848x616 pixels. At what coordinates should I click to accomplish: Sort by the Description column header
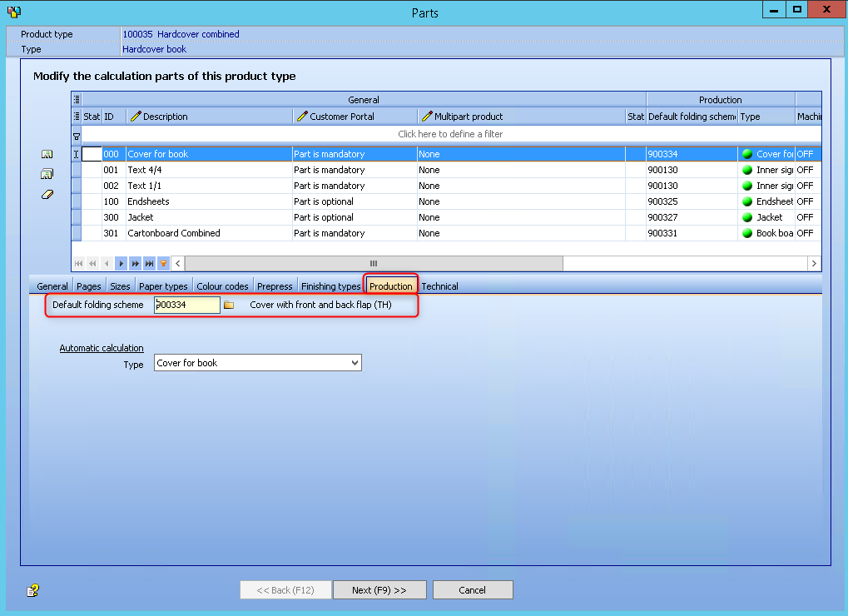point(210,117)
